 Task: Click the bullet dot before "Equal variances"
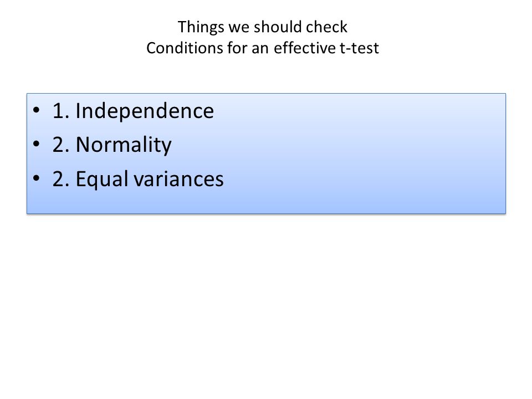pos(37,178)
